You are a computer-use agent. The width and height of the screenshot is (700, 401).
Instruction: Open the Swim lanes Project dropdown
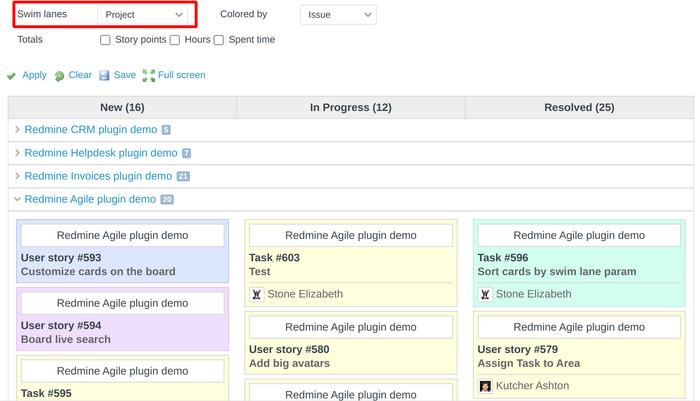(145, 15)
